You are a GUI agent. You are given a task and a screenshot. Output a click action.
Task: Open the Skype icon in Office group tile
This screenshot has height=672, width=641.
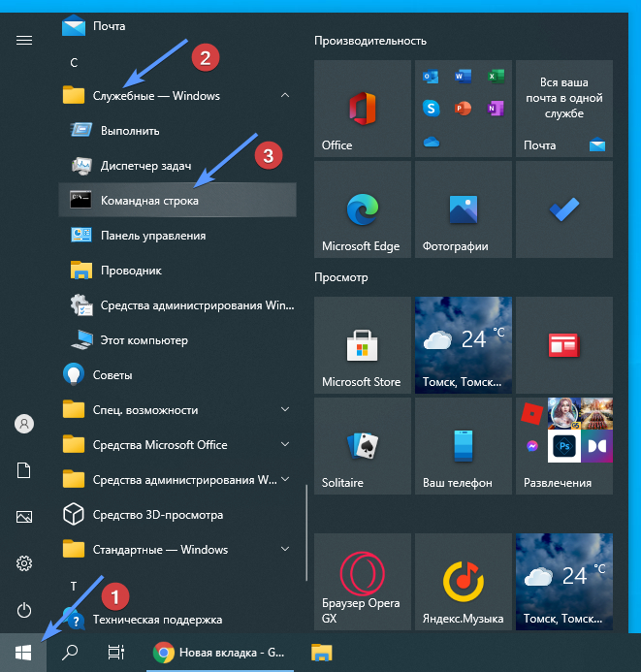pos(431,109)
